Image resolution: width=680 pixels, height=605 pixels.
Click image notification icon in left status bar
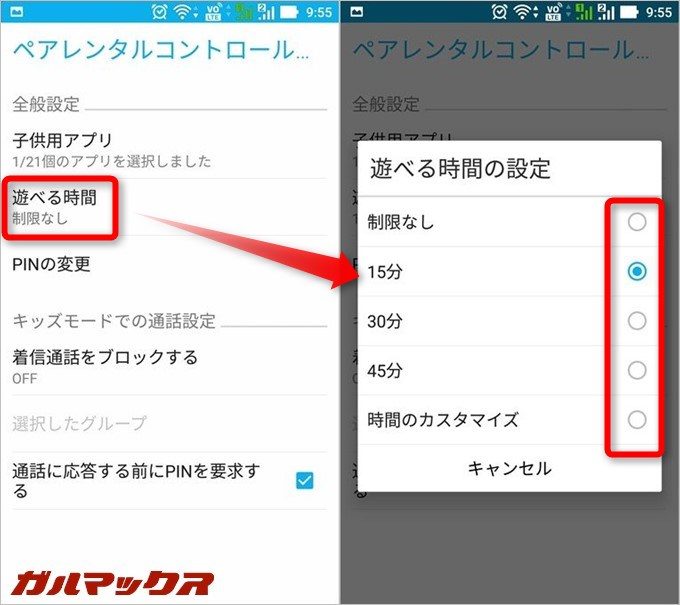point(16,12)
